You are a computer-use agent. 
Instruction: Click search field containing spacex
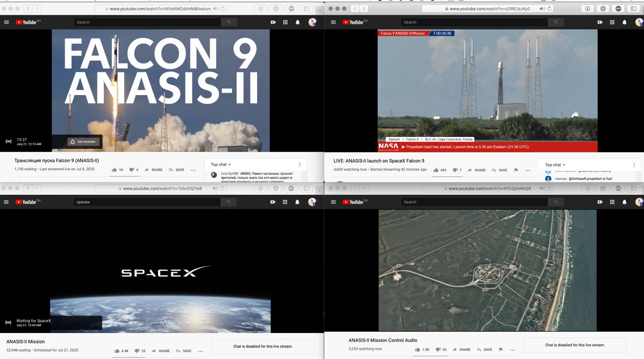click(147, 202)
